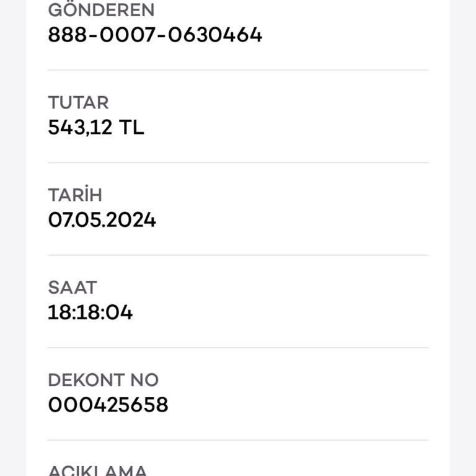Image resolution: width=476 pixels, height=476 pixels.
Task: Select the time value 18:18:04
Action: [90, 312]
